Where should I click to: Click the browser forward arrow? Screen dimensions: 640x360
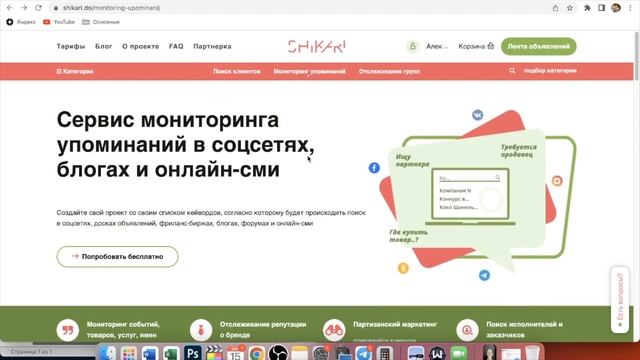(24, 8)
